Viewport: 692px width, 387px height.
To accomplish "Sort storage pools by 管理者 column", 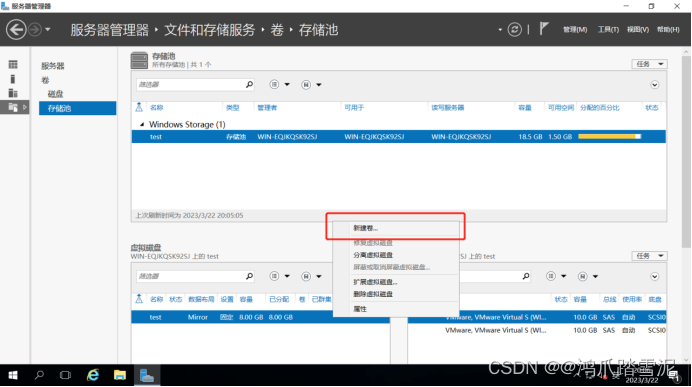I will 267,108.
